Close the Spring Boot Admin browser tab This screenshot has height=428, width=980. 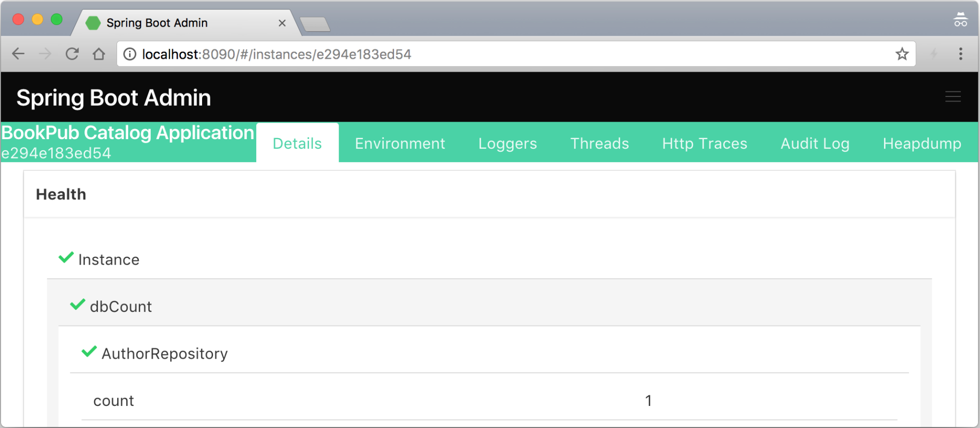(282, 23)
